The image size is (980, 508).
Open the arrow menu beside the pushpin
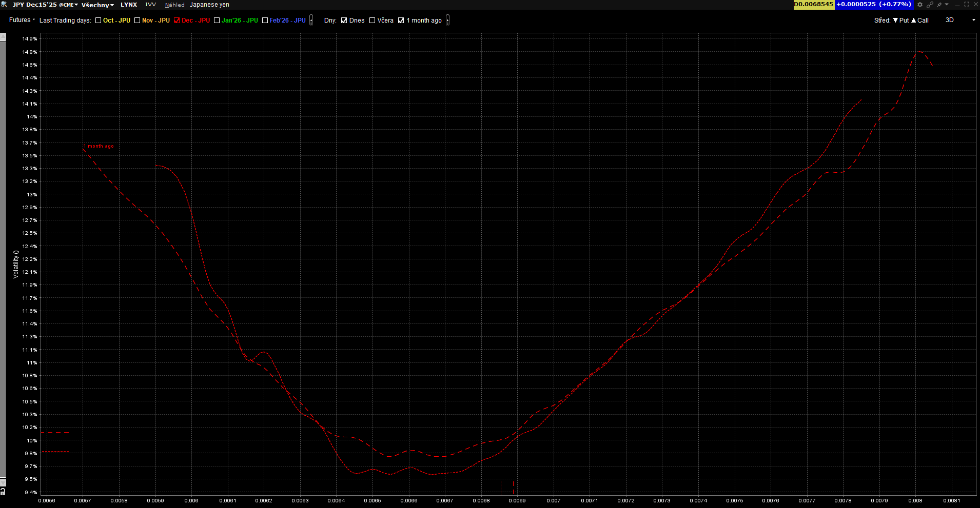(x=947, y=5)
